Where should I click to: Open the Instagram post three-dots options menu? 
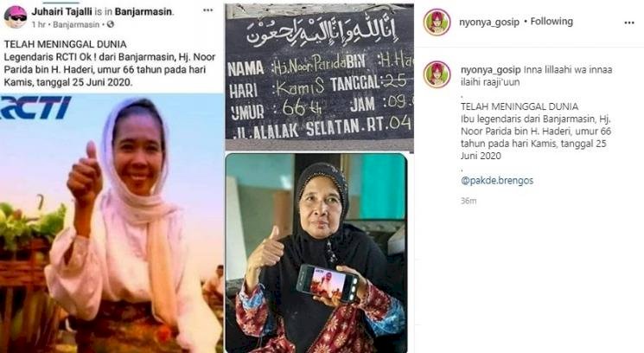628,22
